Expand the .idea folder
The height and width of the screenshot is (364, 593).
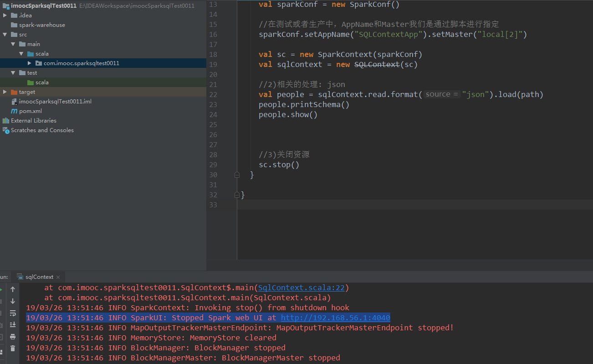(x=5, y=15)
